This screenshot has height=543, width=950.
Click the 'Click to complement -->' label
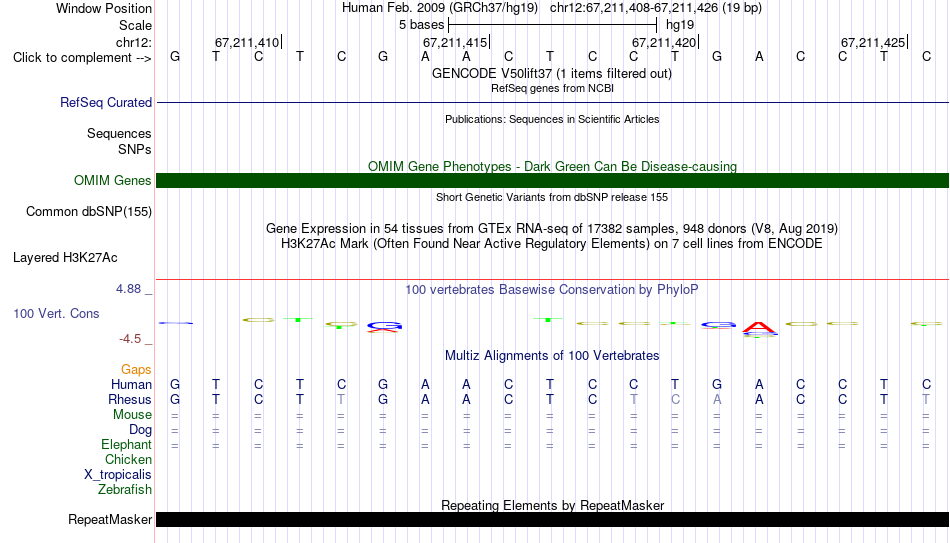click(82, 58)
